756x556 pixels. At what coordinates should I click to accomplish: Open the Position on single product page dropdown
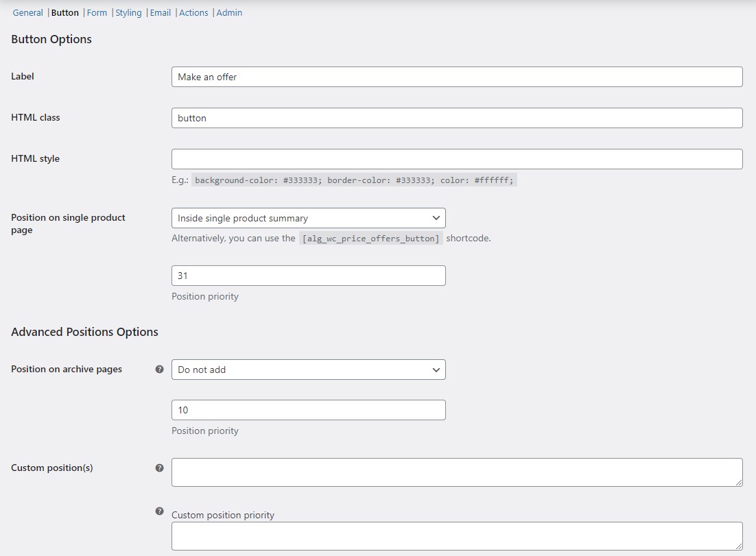tap(308, 217)
